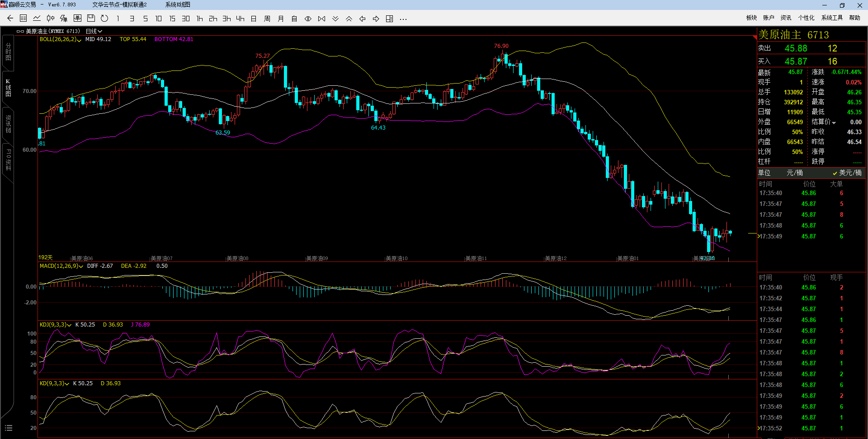
Task: Expand the 日线 period dropdown
Action: click(x=94, y=32)
